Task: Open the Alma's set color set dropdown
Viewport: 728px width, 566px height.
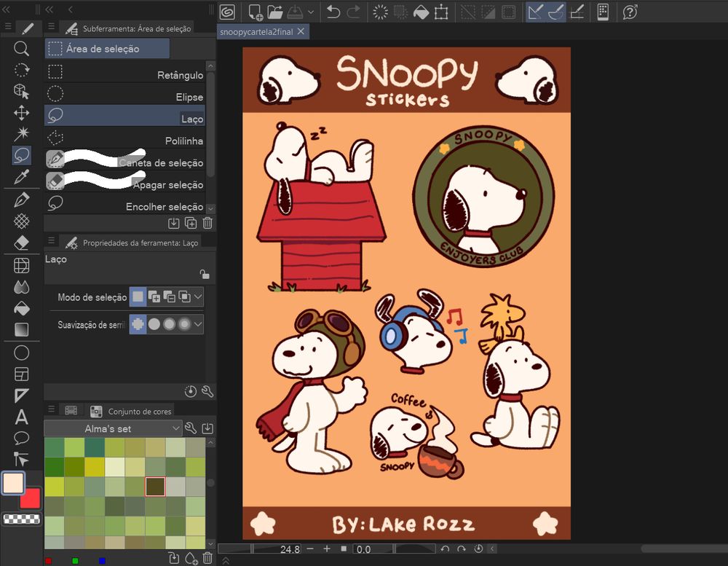Action: pyautogui.click(x=113, y=428)
